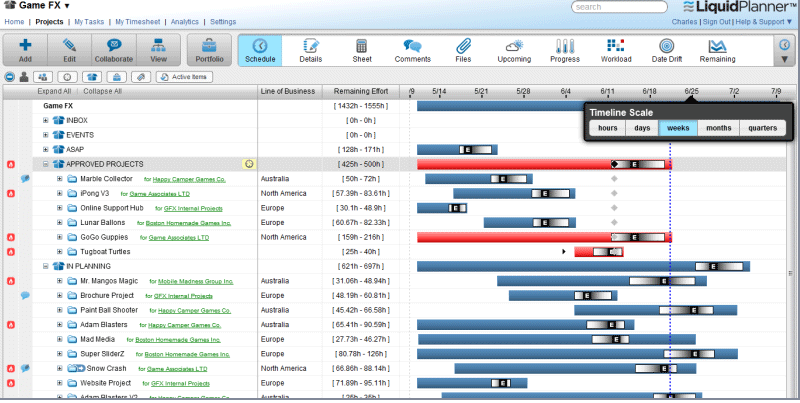Go to the Home tab
Image resolution: width=800 pixels, height=403 pixels.
14,22
